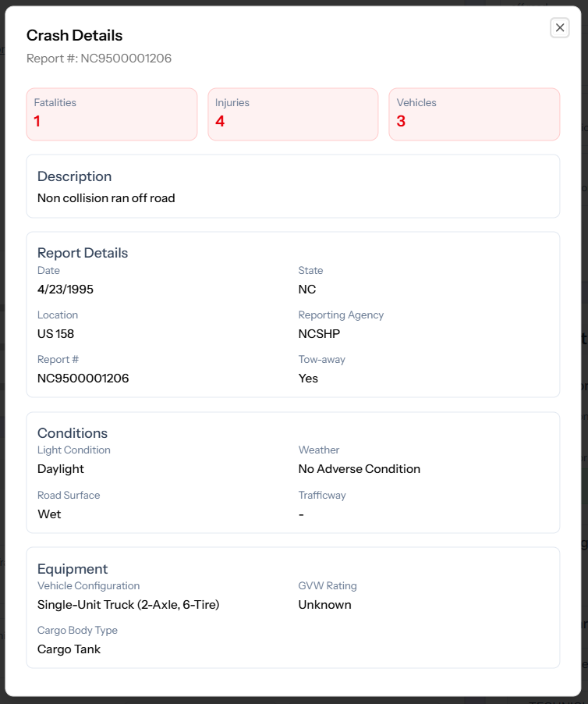The width and height of the screenshot is (588, 704).
Task: Select the Injuries stat card showing 4
Action: coord(293,114)
